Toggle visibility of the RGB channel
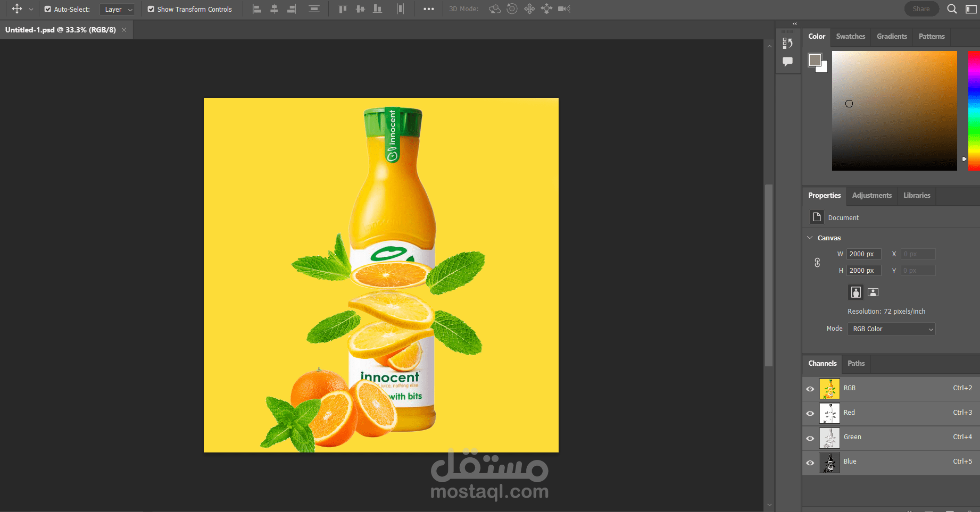 pyautogui.click(x=810, y=389)
